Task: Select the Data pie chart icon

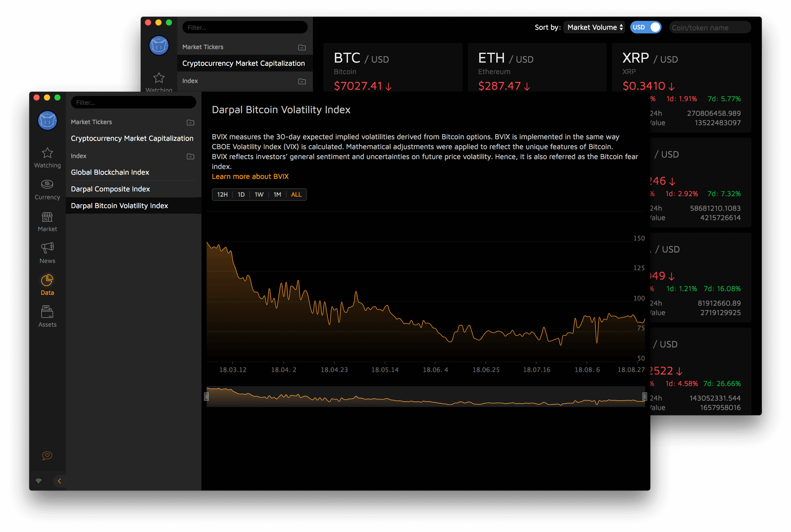Action: click(47, 281)
